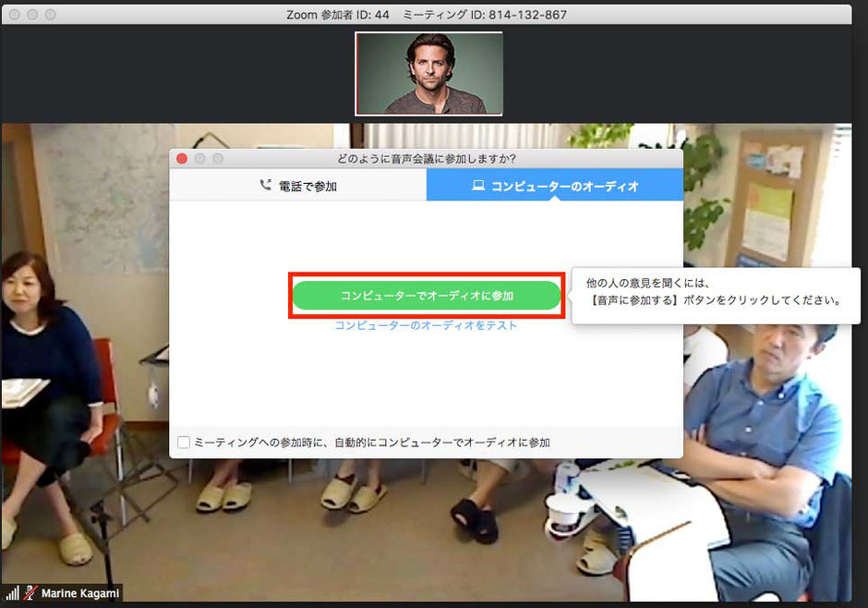Click the audio tooltip text 他の人の意見を聞くには
The height and width of the screenshot is (608, 868).
point(648,283)
